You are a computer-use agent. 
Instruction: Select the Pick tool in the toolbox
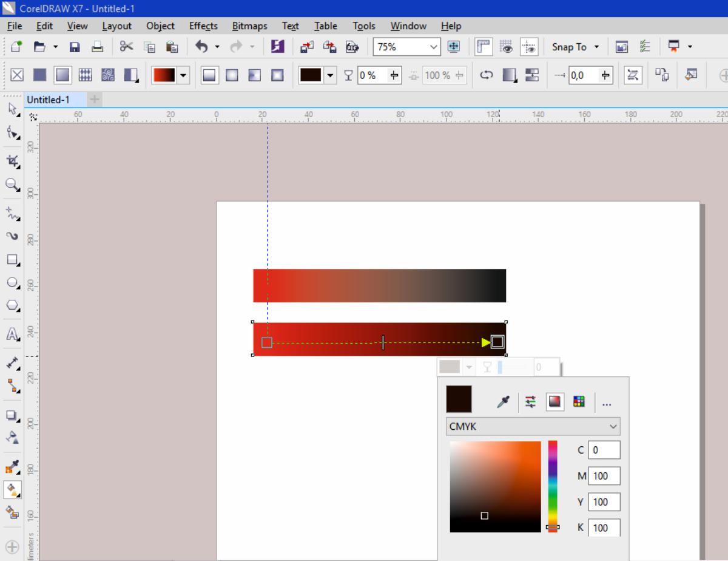point(12,109)
